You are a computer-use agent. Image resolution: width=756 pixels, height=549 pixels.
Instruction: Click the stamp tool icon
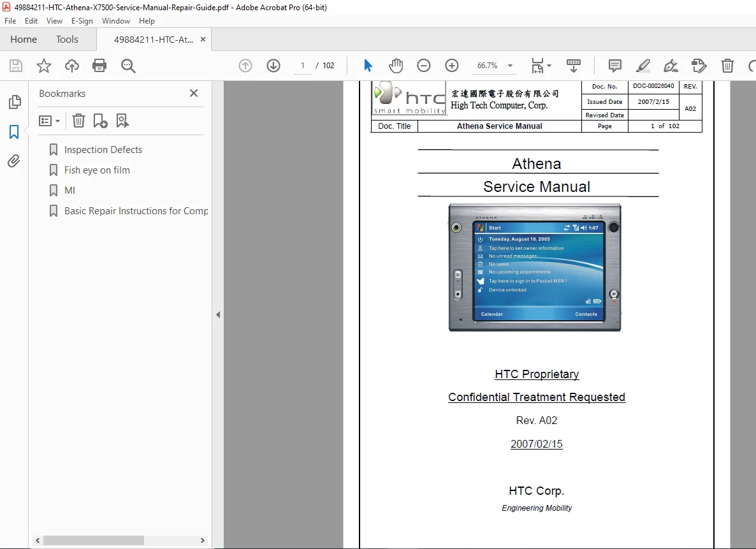click(699, 66)
